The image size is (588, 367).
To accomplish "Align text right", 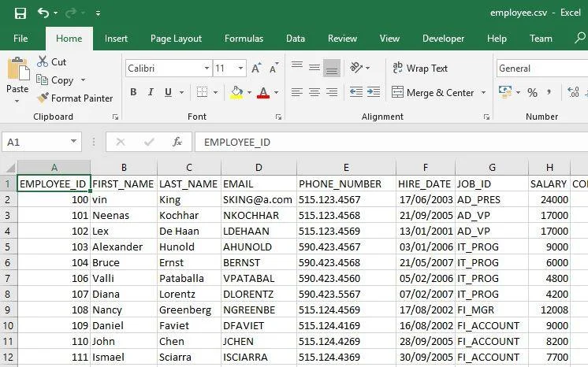I will (x=332, y=92).
